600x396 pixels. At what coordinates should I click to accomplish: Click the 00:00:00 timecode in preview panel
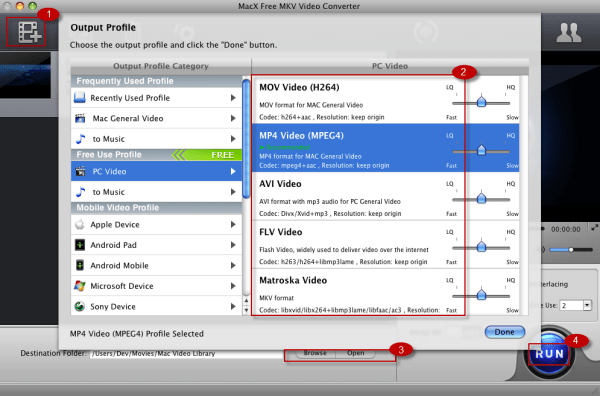click(566, 229)
